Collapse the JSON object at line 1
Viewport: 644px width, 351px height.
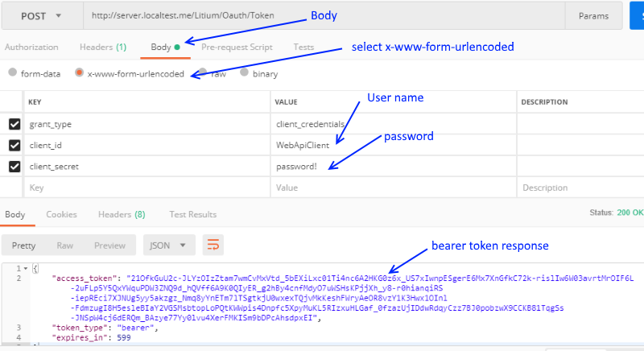click(x=26, y=269)
